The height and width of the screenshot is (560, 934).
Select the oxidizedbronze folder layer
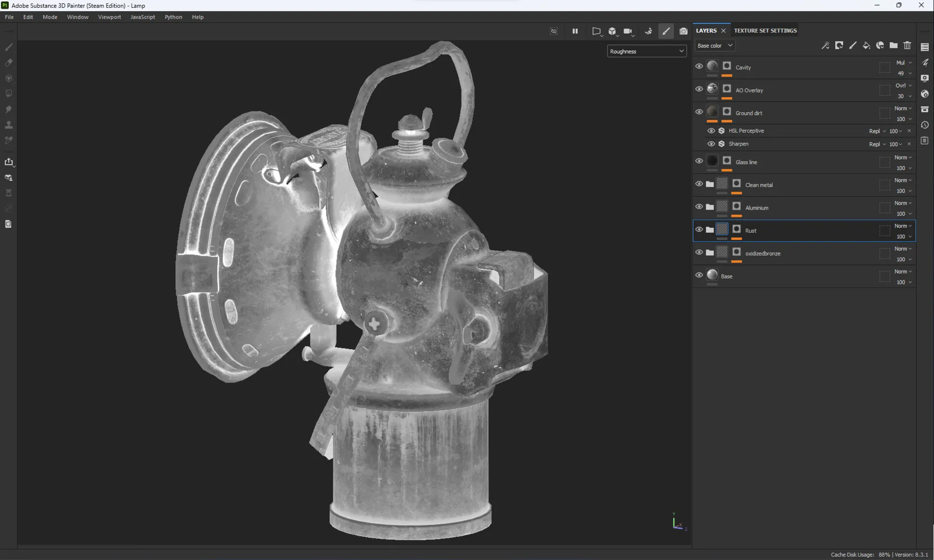pyautogui.click(x=762, y=253)
